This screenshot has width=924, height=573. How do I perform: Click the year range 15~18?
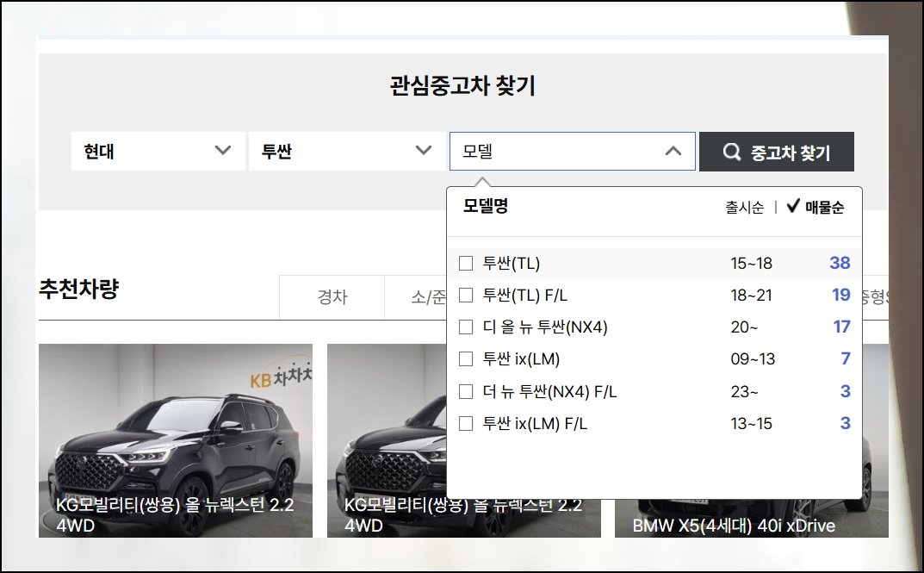(x=751, y=263)
